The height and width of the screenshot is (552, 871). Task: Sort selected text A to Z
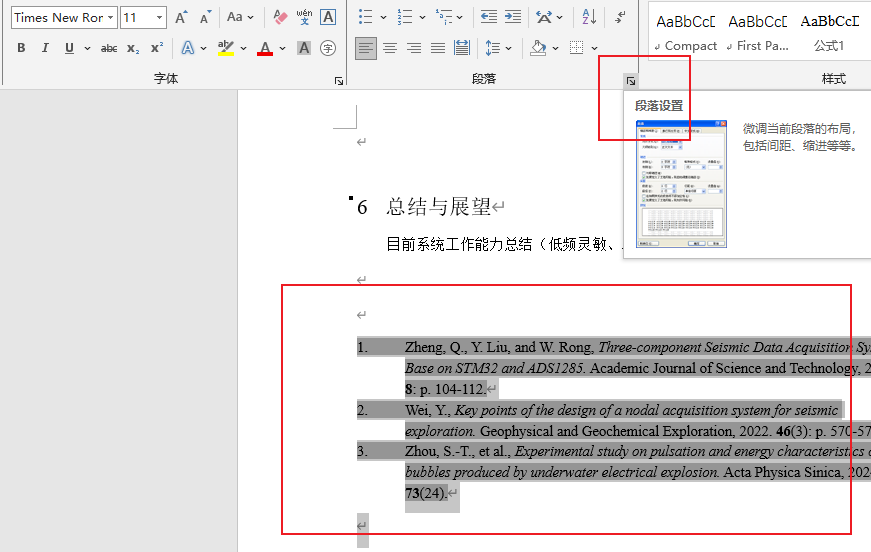[589, 17]
